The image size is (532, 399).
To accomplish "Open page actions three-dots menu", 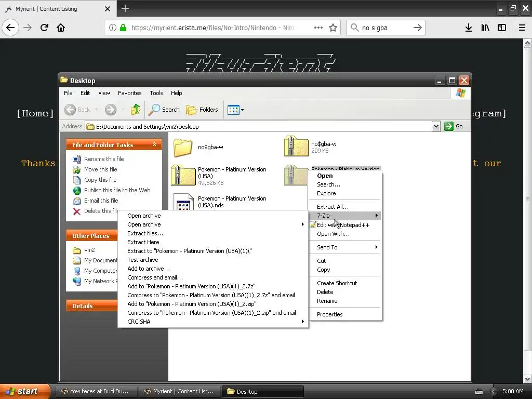I will click(x=318, y=28).
